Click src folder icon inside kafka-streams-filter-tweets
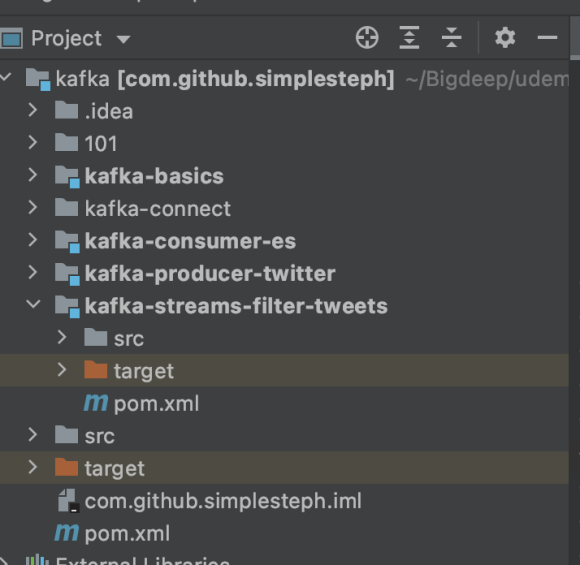 coord(95,337)
